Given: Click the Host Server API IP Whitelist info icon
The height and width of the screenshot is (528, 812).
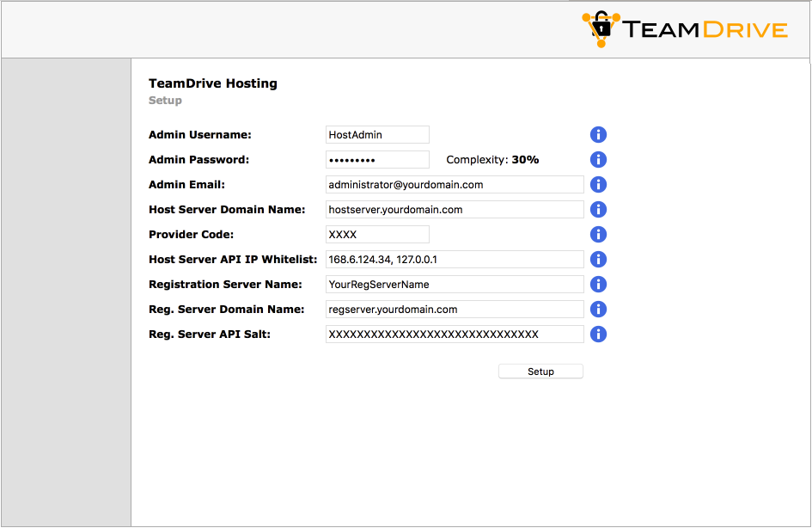Looking at the screenshot, I should 598,259.
